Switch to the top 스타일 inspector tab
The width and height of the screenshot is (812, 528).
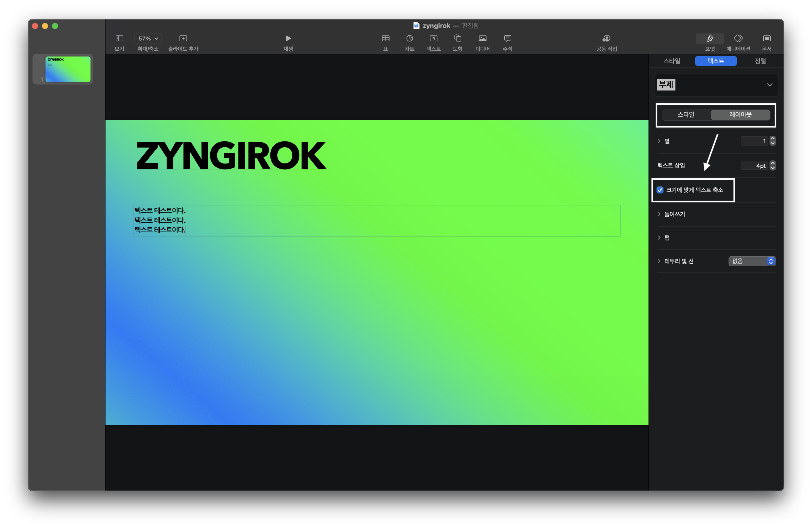point(671,61)
